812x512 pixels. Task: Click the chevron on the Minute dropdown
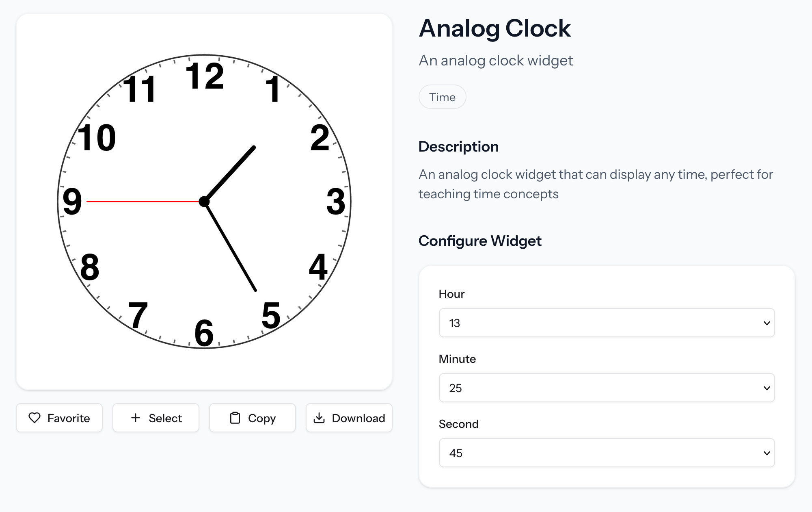coord(767,388)
